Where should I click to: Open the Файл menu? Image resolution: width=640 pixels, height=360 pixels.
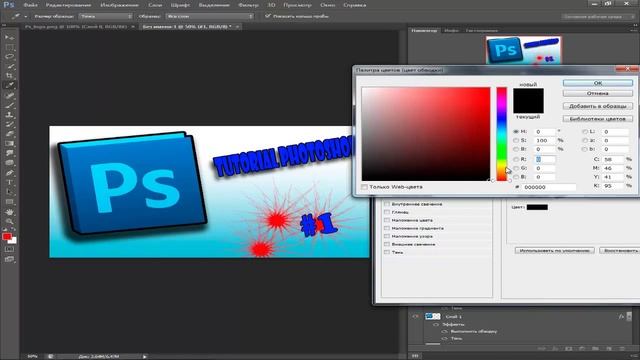(x=30, y=5)
